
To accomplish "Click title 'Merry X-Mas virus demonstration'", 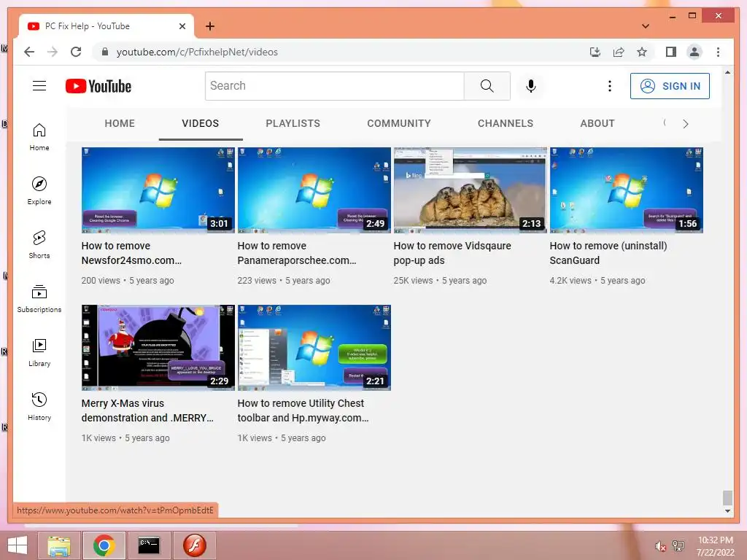I will 147,410.
